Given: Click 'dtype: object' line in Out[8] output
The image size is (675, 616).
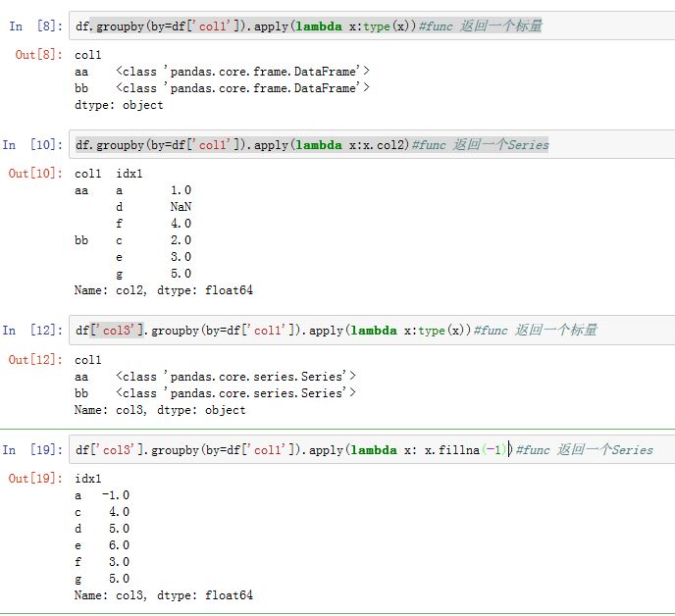Looking at the screenshot, I should pos(119,105).
